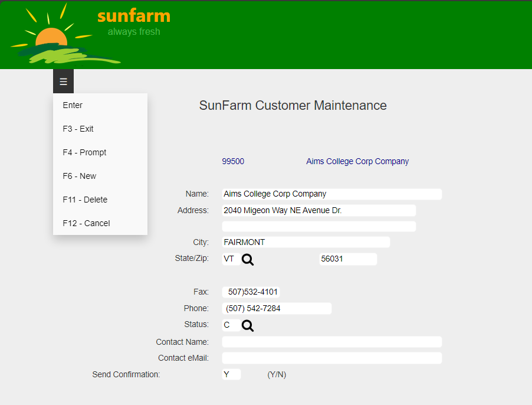Focus the City field showing FAIRMONT
The image size is (532, 405).
[306, 242]
